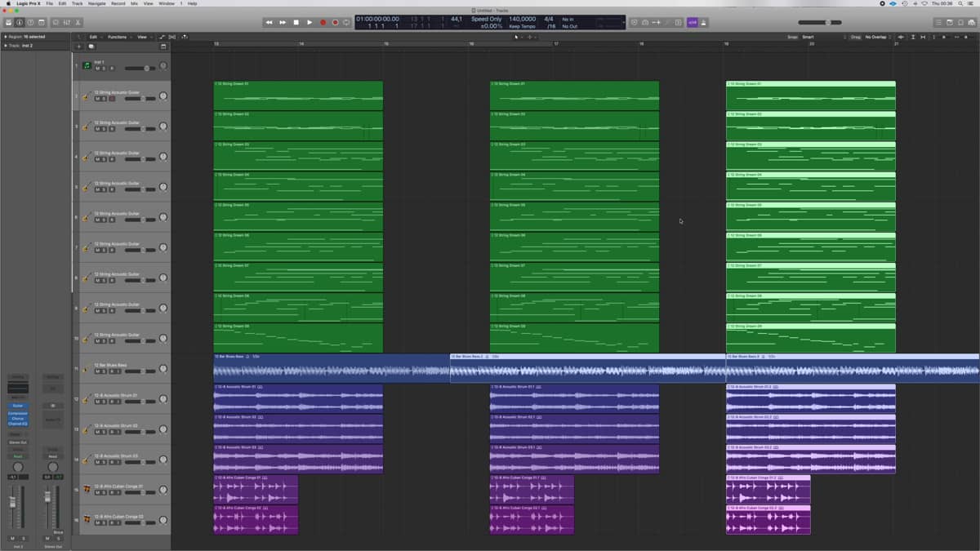
Task: Open the Left-click Tool pointer menu
Action: (x=518, y=37)
